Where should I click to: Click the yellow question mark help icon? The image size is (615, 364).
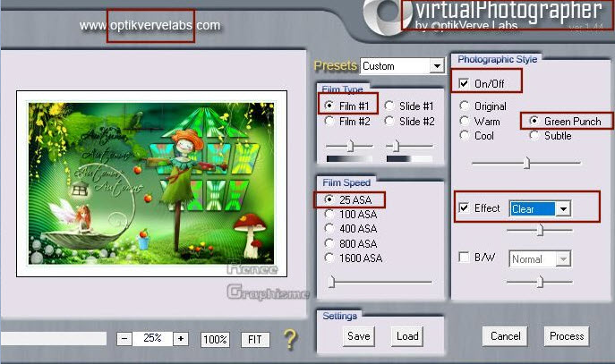(290, 339)
